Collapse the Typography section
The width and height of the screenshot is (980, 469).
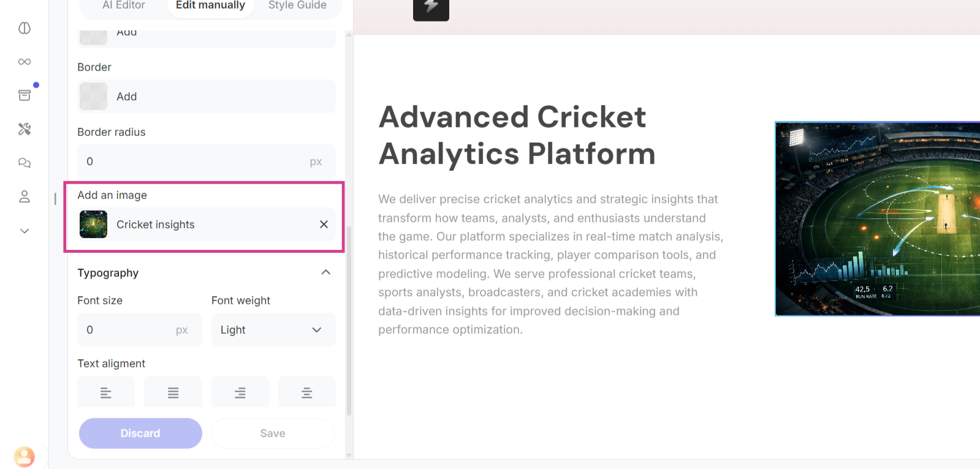[x=325, y=272]
